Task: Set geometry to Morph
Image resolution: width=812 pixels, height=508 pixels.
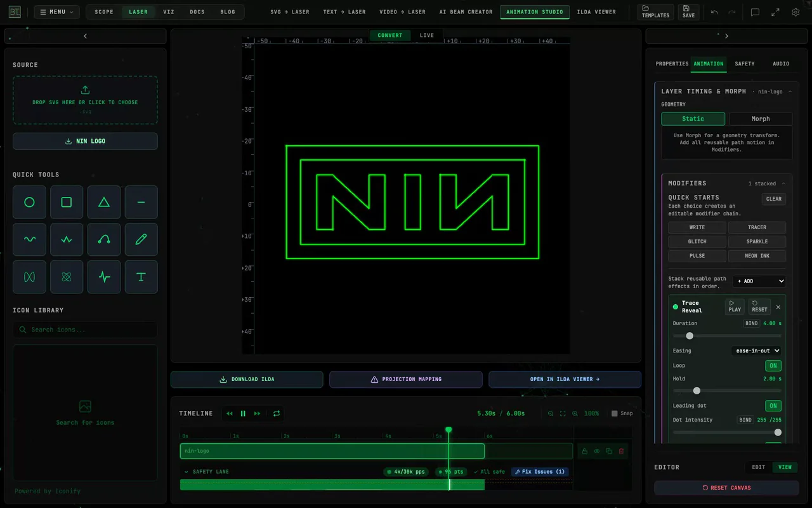Action: (761, 119)
